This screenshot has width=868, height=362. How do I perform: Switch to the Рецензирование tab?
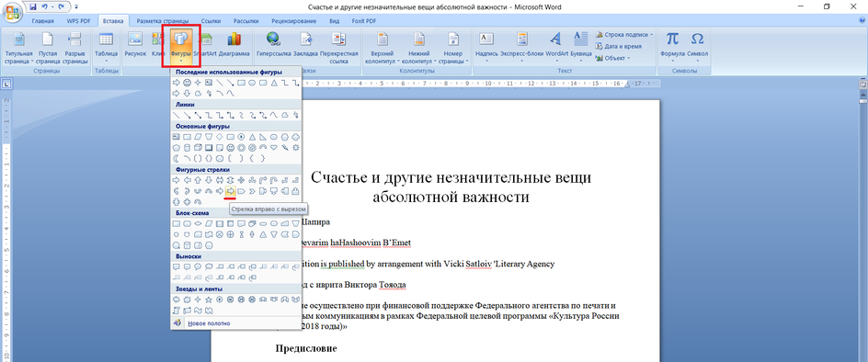(x=294, y=21)
